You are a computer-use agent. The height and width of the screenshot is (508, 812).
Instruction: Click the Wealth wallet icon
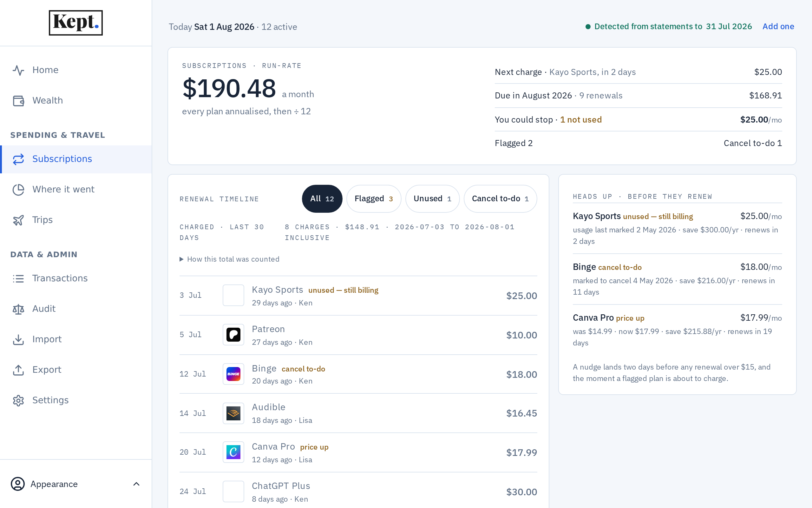[x=18, y=101]
